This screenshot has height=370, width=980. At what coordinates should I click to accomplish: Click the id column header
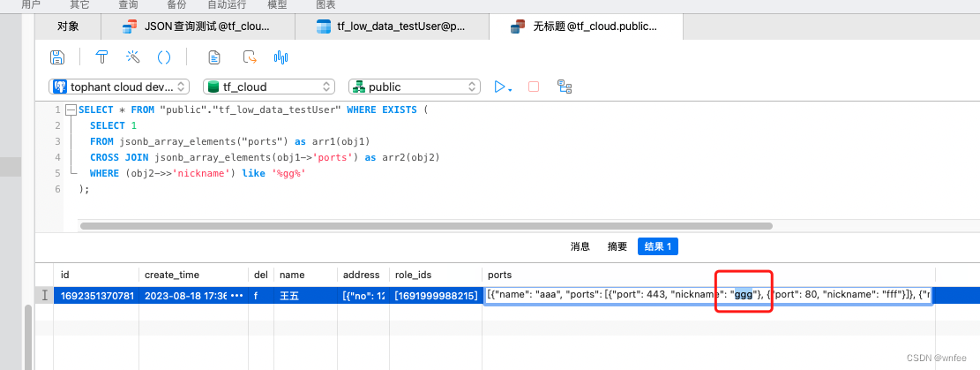coord(96,275)
